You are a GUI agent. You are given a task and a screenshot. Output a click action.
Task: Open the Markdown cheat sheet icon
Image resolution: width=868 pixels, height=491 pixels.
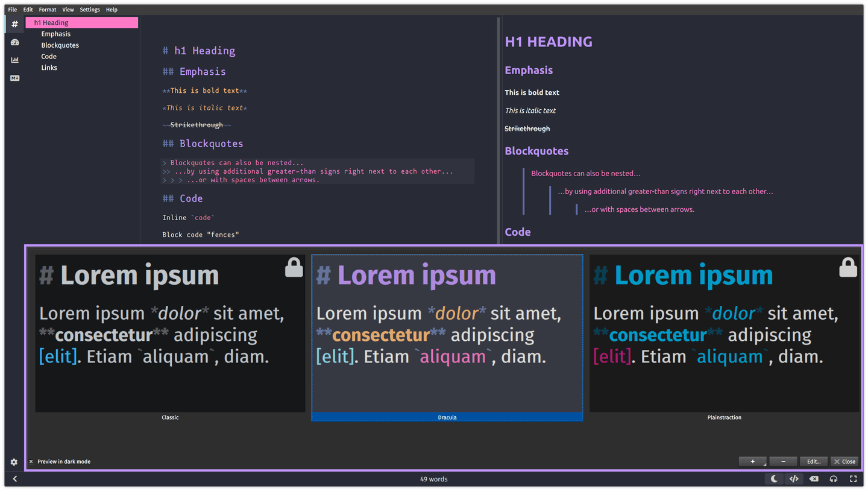pos(14,78)
